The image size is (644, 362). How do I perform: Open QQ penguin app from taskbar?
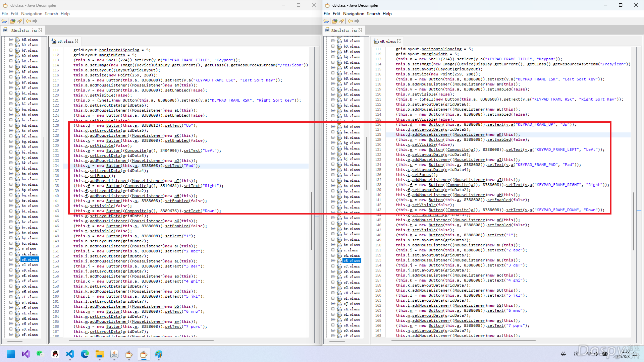click(x=55, y=354)
